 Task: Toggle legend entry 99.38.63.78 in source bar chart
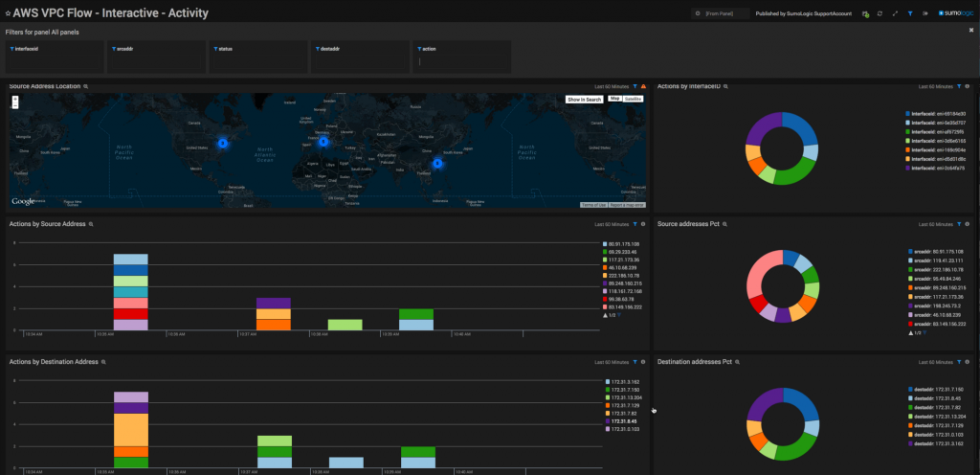(x=619, y=300)
